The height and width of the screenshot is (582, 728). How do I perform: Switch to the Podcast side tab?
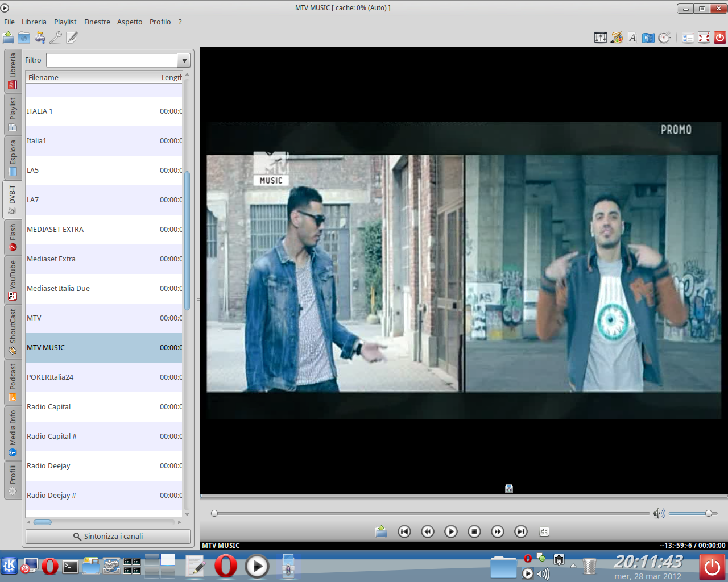coord(13,382)
